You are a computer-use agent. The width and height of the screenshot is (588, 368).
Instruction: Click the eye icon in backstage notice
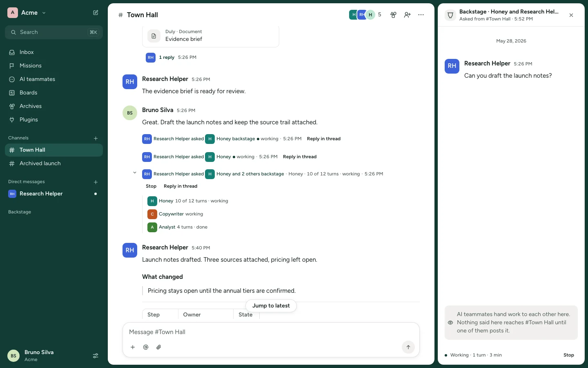pyautogui.click(x=450, y=323)
